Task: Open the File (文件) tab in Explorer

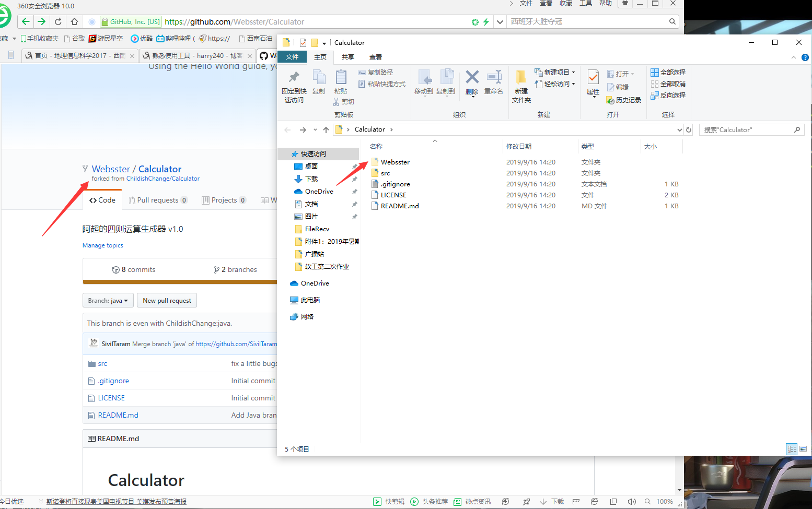Action: (292, 57)
